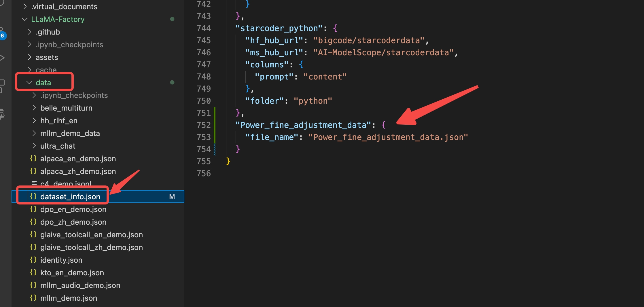
Task: Click green change dot on LLaMA-Factory folder
Action: [x=172, y=19]
